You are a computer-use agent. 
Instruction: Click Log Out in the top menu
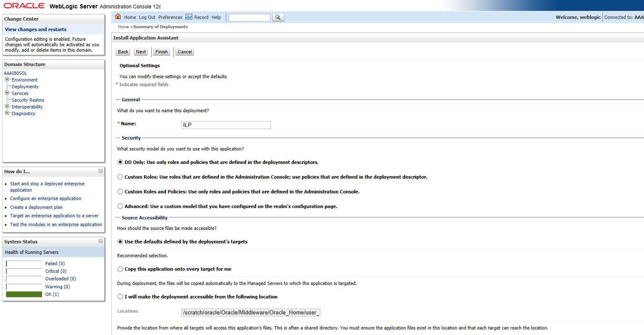147,17
